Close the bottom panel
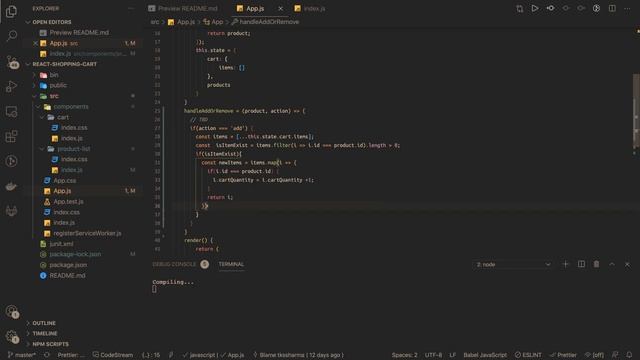640x360 pixels. point(627,264)
